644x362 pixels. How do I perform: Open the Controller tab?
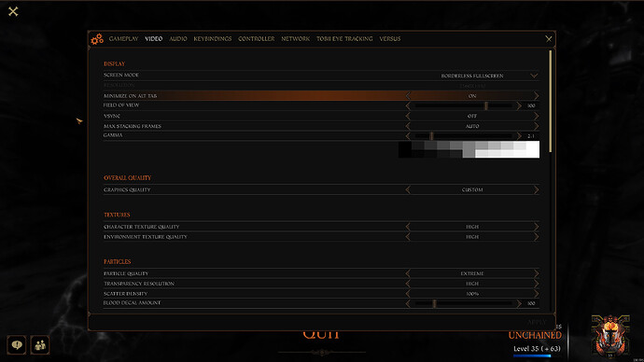tap(257, 38)
